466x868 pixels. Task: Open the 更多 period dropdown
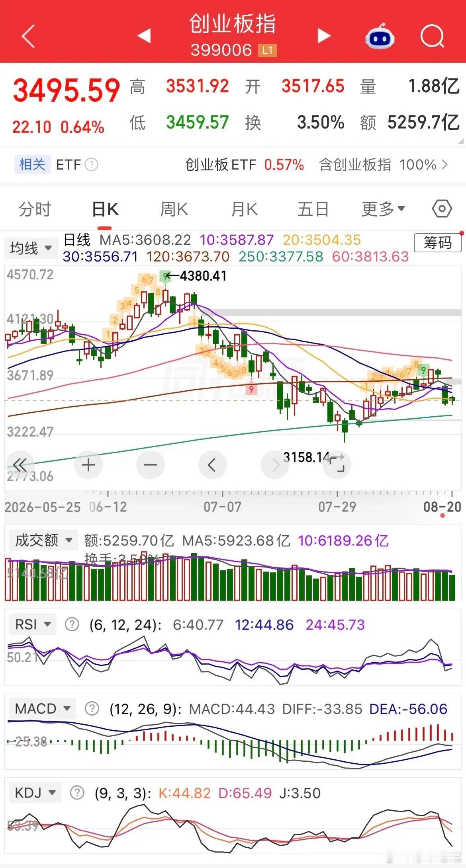coord(383,209)
